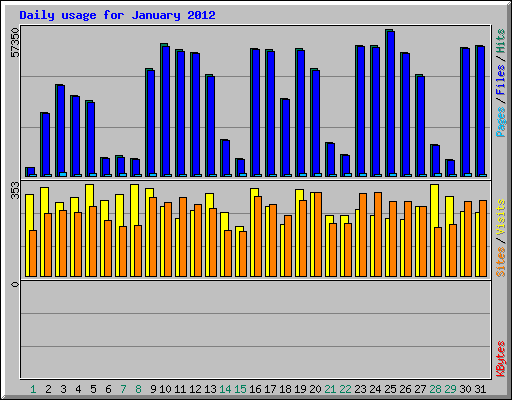This screenshot has height=400, width=512.
Task: Click the chart title 'Daily usage for January 2012'
Action: (x=117, y=15)
